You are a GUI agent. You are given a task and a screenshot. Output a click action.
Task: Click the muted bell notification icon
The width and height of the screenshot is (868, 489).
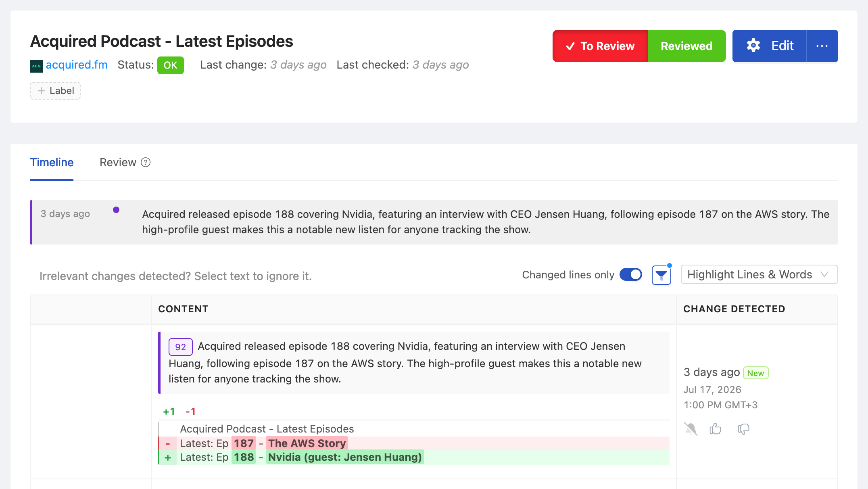(691, 429)
